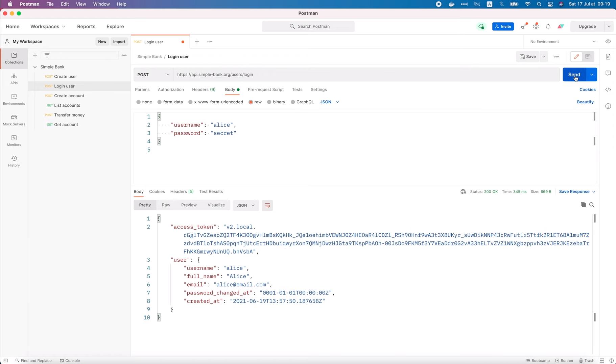Switch to edit mode pencil icon
The height and width of the screenshot is (364, 616).
(x=576, y=57)
